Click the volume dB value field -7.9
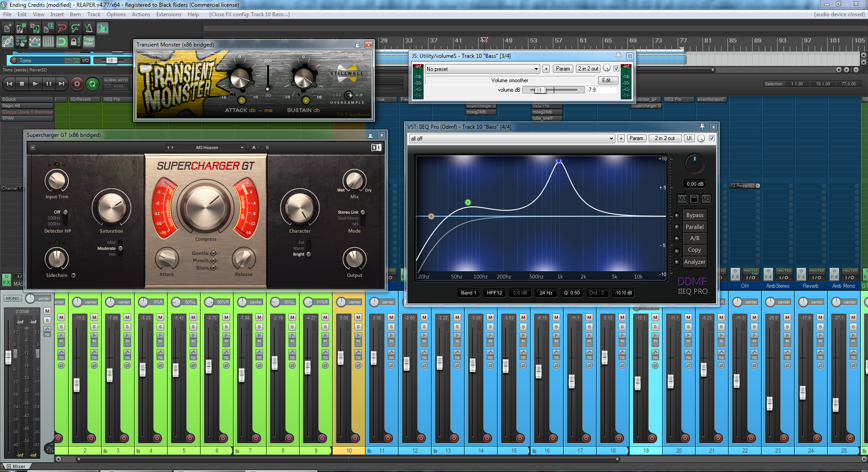The width and height of the screenshot is (868, 472). coord(601,90)
